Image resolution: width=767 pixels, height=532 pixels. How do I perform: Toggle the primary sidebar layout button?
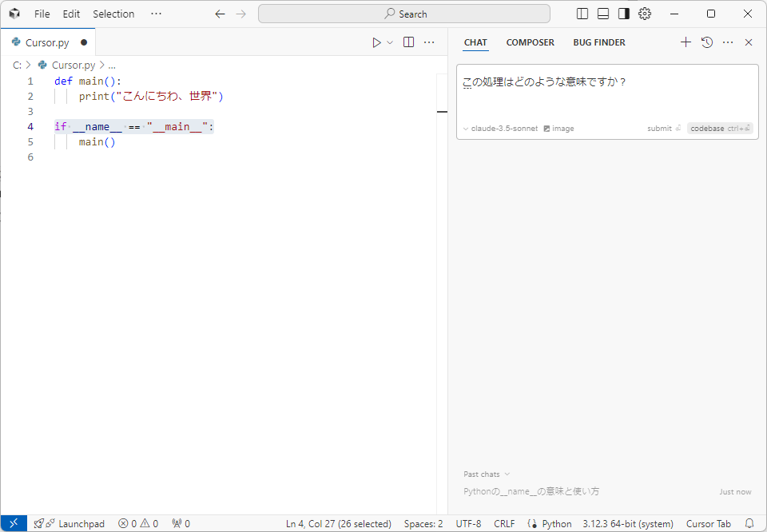coord(582,14)
